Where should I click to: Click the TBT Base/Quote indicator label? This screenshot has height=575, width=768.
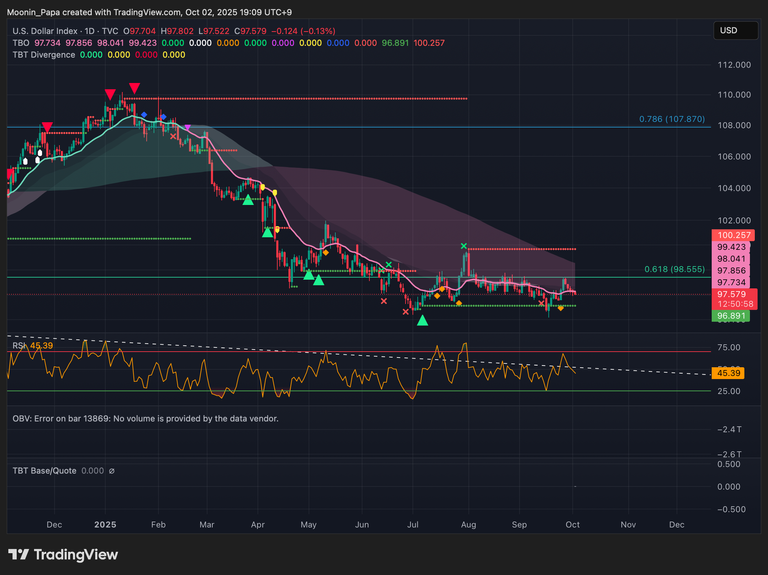45,471
